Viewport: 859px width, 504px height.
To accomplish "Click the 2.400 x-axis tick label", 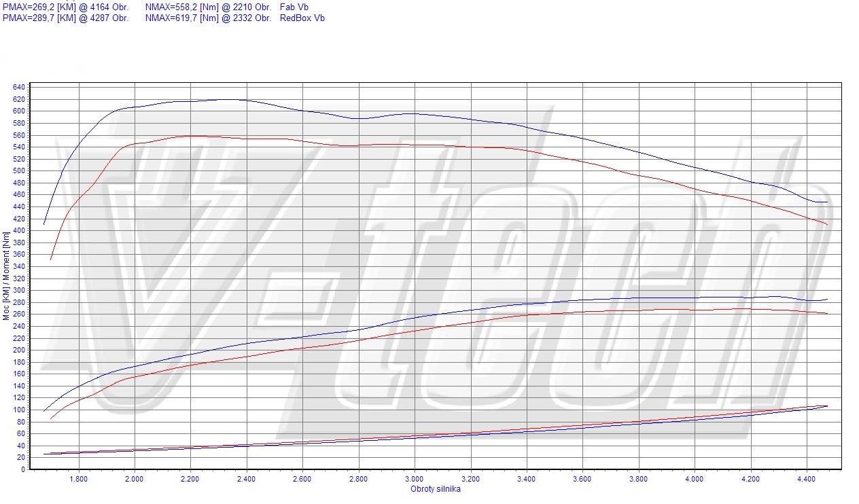I will coord(247,480).
